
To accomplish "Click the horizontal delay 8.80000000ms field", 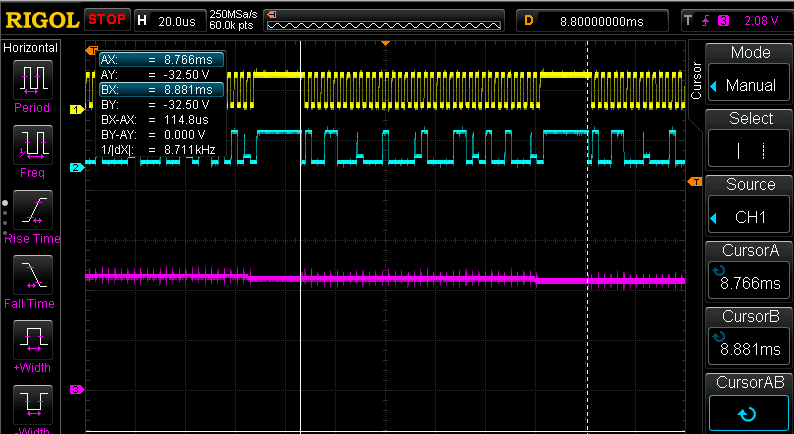I will (x=600, y=20).
